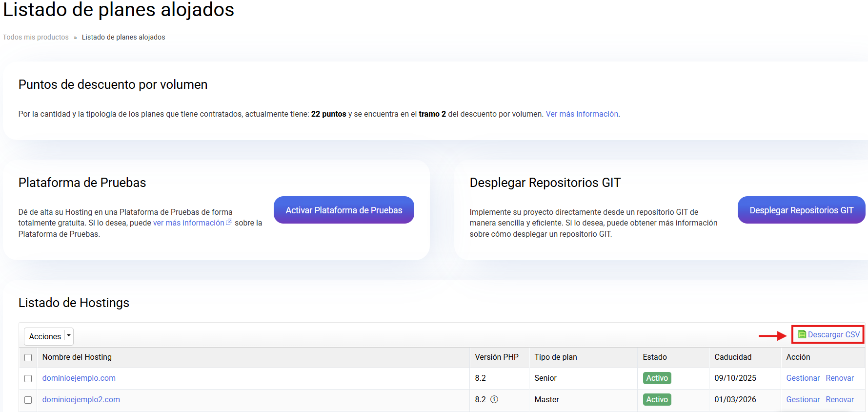Viewport: 868px width, 412px height.
Task: Renew the dominioejemplo2.com Master plan
Action: (x=839, y=399)
